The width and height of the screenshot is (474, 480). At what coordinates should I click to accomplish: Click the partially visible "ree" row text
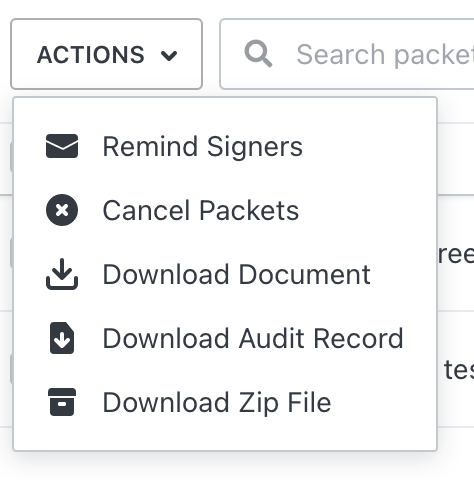pos(456,255)
